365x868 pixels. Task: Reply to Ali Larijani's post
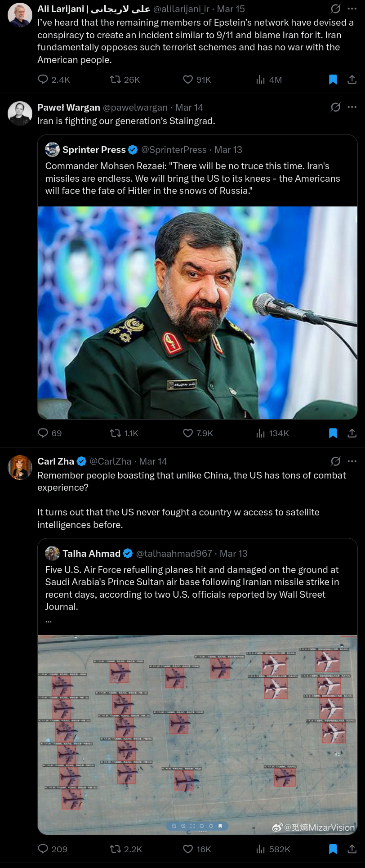click(43, 80)
